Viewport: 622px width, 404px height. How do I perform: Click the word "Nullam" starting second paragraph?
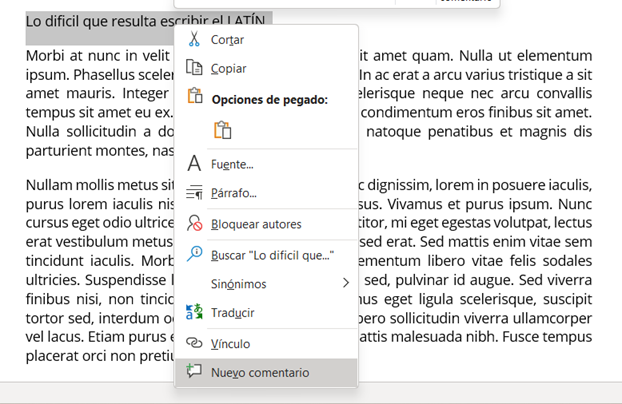(x=48, y=185)
